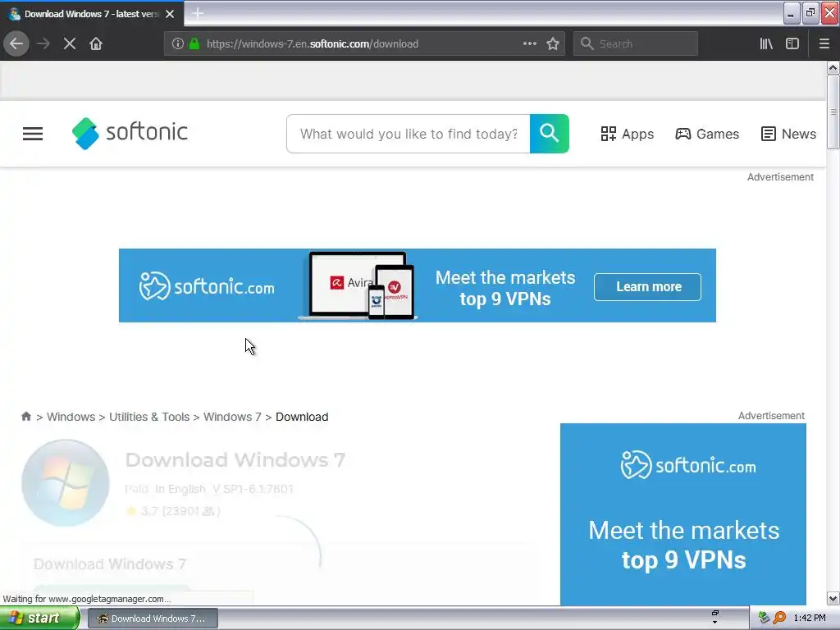Viewport: 840px width, 630px height.
Task: Open Softonic site hamburger menu
Action: click(33, 134)
